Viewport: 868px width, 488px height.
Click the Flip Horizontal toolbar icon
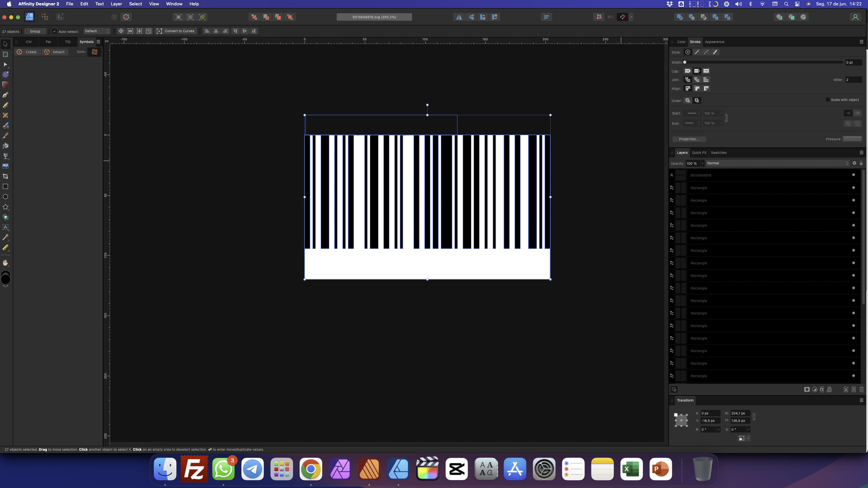(459, 17)
